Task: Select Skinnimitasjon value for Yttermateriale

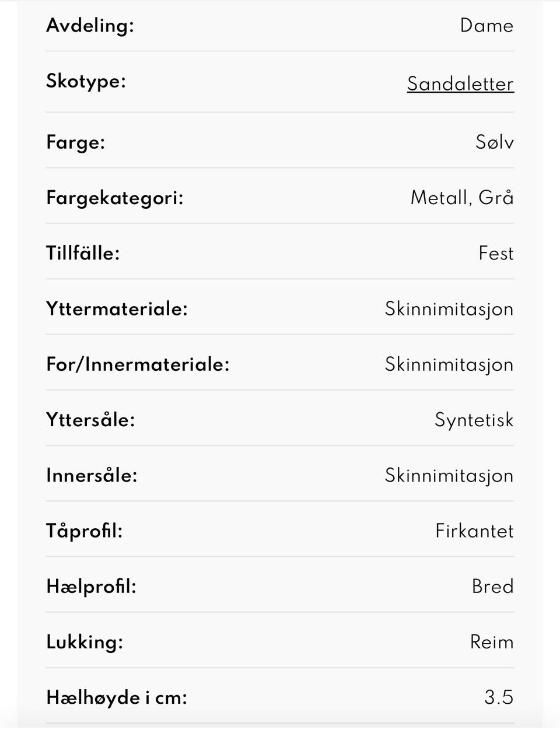Action: pyautogui.click(x=449, y=309)
